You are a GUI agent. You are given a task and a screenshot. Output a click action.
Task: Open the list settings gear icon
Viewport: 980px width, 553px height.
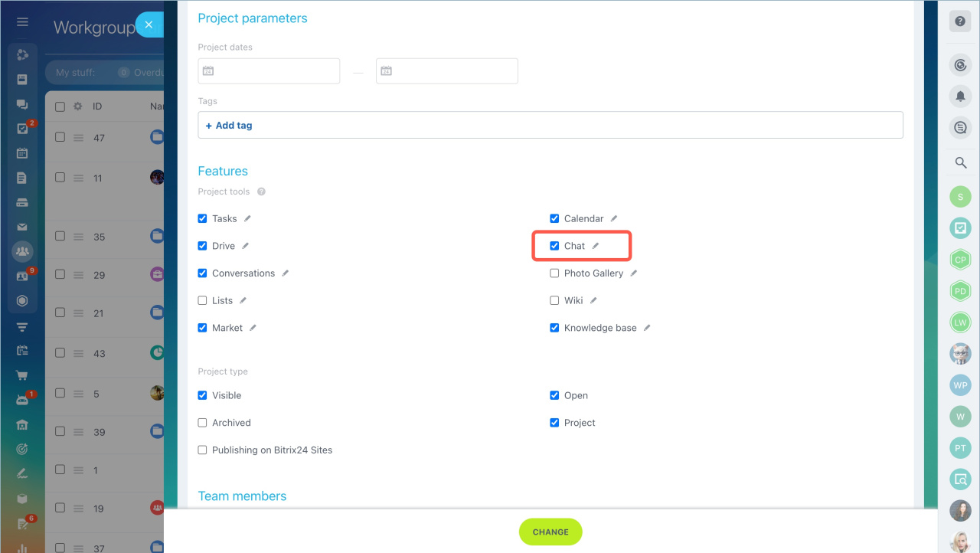pos(77,106)
